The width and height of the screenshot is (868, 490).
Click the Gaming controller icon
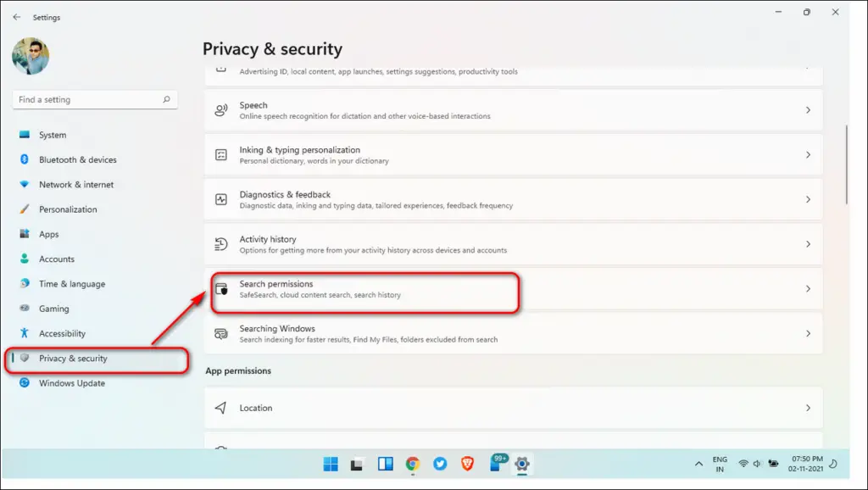coord(25,308)
